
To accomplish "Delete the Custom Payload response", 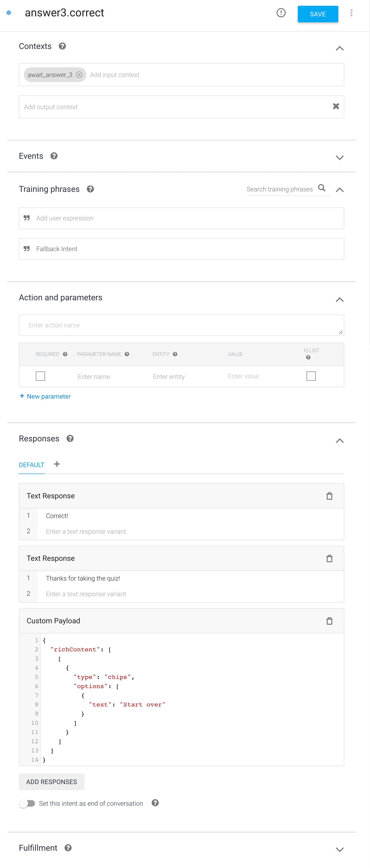I will point(329,621).
